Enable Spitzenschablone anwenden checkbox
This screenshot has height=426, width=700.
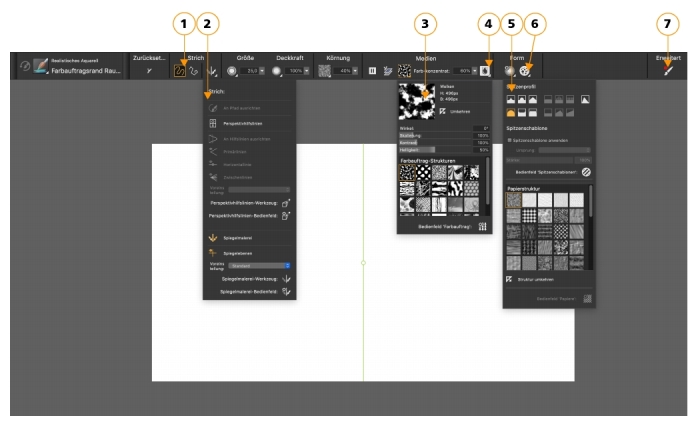pos(509,140)
